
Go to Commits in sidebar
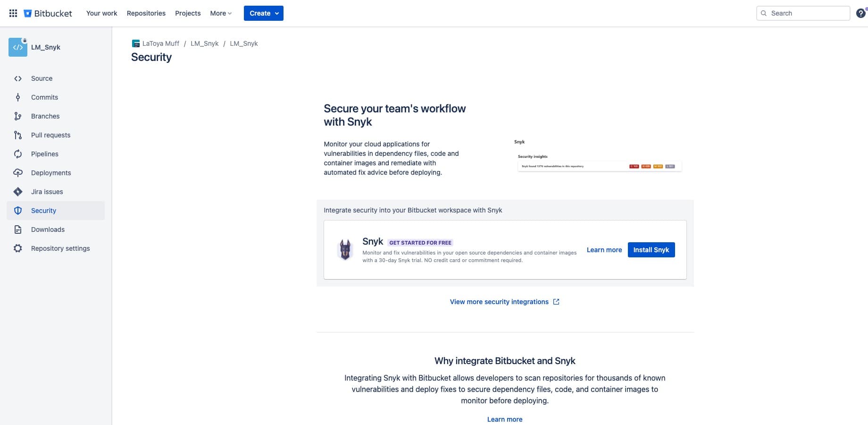pos(56,97)
